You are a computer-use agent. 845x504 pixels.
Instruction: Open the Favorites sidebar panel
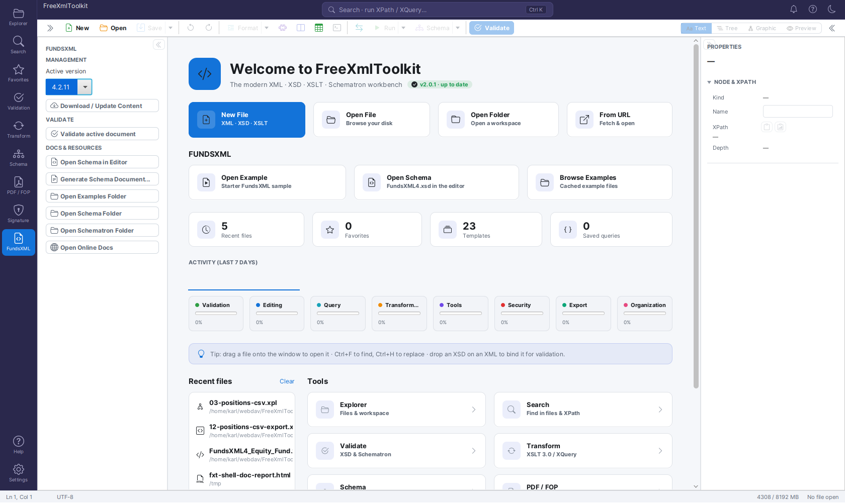18,73
